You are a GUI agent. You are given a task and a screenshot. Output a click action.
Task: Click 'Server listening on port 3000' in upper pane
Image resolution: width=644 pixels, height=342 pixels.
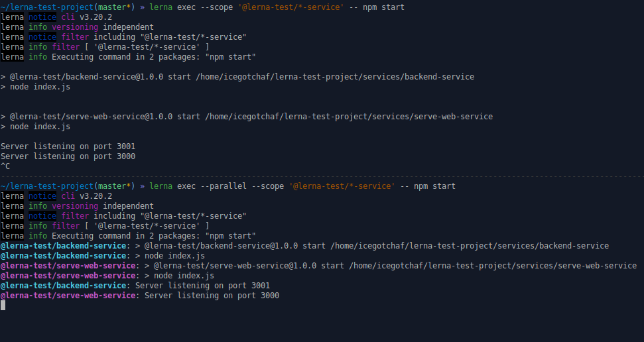68,156
